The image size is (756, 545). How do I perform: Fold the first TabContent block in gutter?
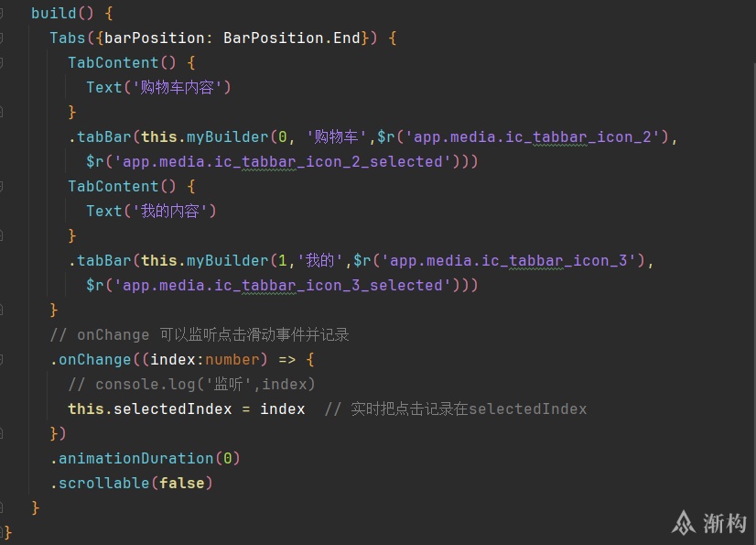(2, 62)
